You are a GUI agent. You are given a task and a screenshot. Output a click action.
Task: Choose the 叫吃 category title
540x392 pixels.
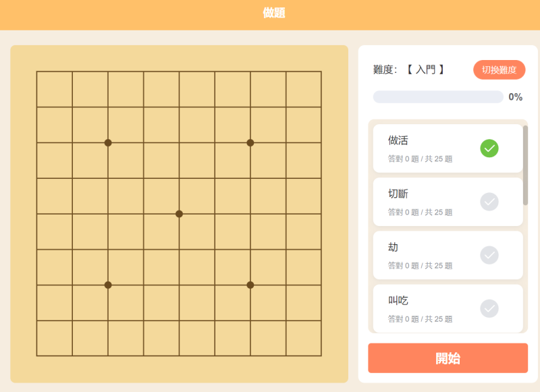tap(398, 301)
